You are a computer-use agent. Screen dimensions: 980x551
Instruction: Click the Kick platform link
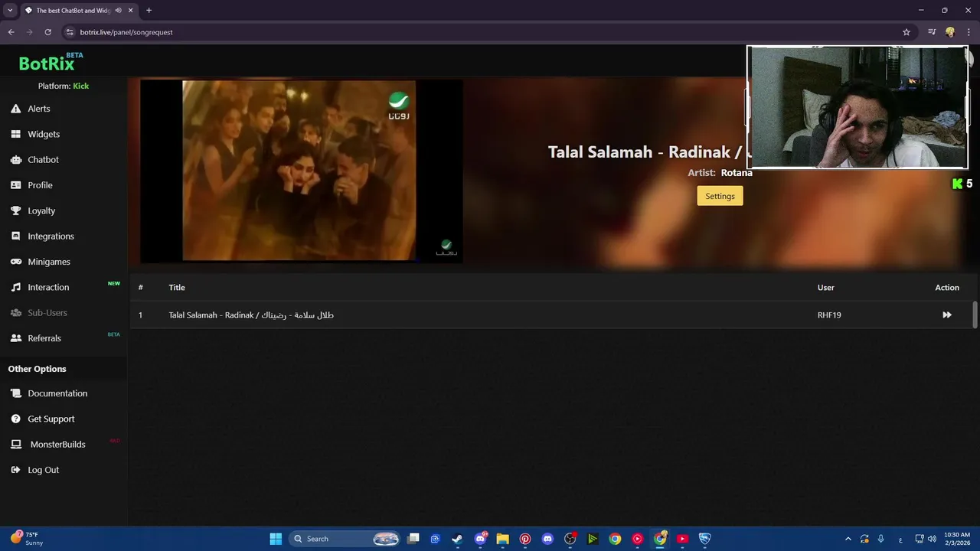[x=80, y=86]
